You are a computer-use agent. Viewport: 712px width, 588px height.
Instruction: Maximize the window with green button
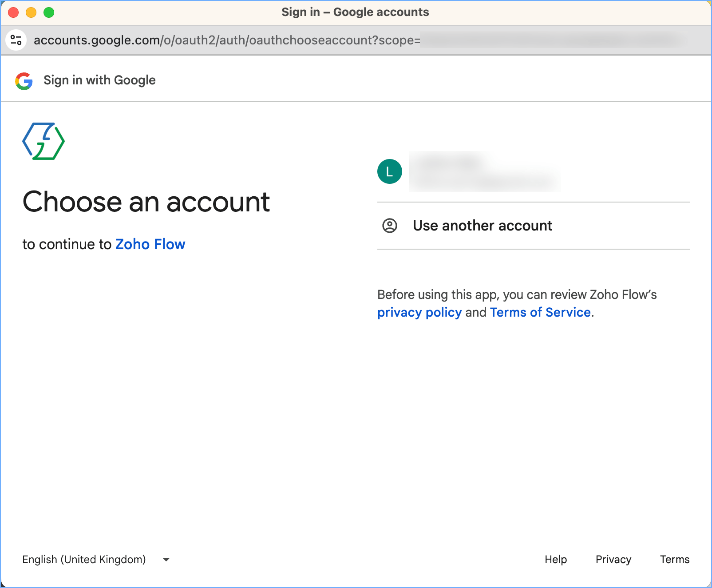(49, 12)
